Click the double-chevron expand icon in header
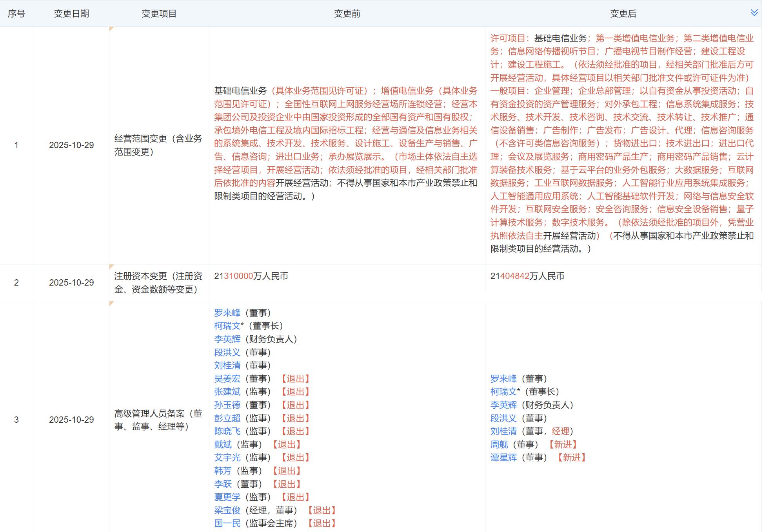The height and width of the screenshot is (532, 763). [754, 13]
